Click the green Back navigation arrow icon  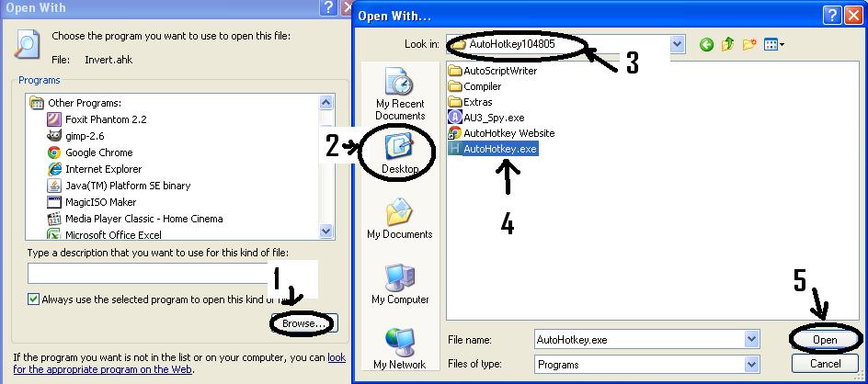[x=706, y=45]
